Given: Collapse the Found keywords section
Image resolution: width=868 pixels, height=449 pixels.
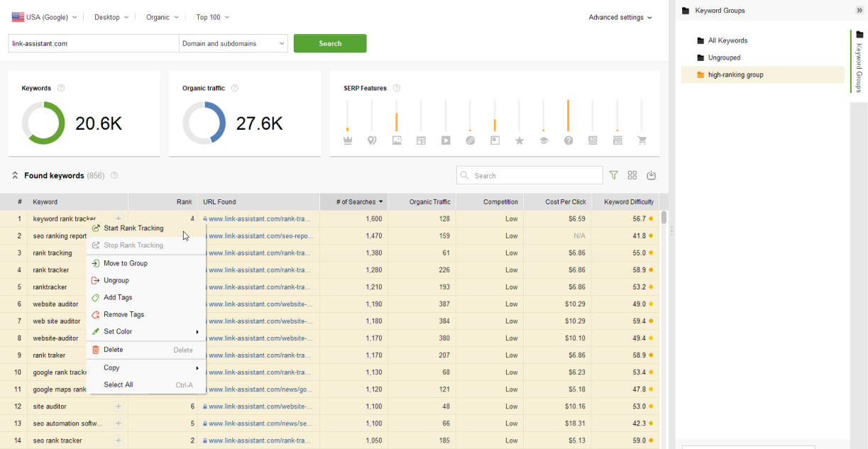Looking at the screenshot, I should 15,175.
